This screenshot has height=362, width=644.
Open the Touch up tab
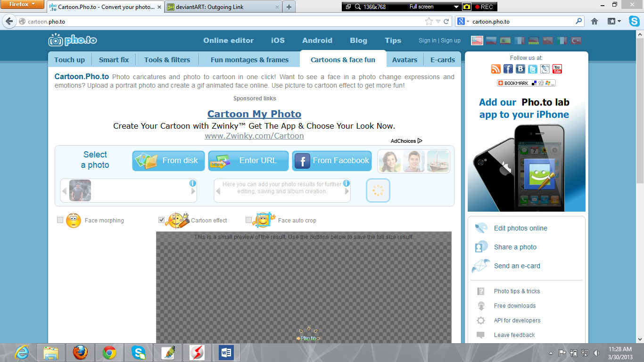point(69,60)
